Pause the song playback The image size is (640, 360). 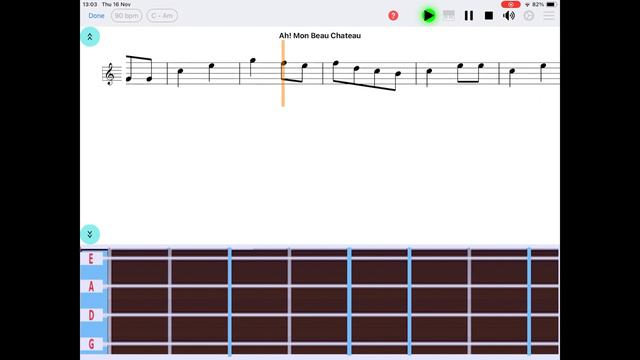coord(469,16)
